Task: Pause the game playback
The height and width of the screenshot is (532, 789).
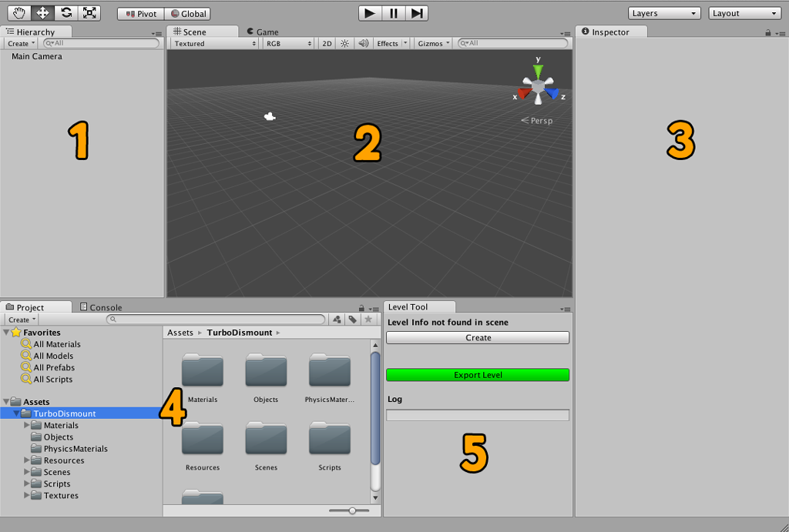Action: pos(394,13)
